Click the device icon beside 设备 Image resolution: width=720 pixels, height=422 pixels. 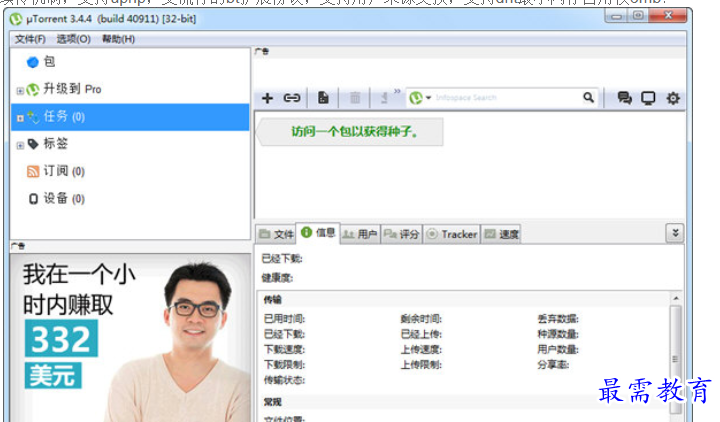tap(33, 199)
